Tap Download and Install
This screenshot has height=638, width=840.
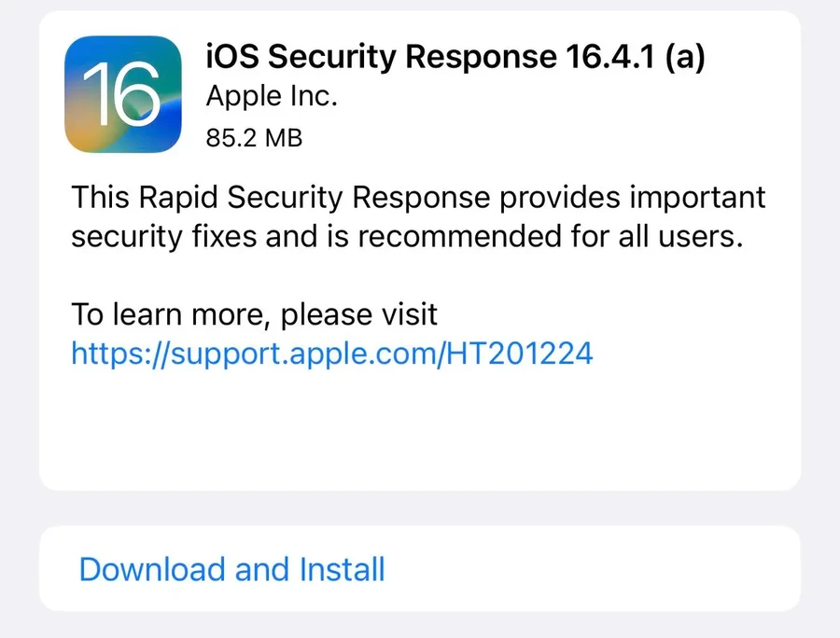232,569
